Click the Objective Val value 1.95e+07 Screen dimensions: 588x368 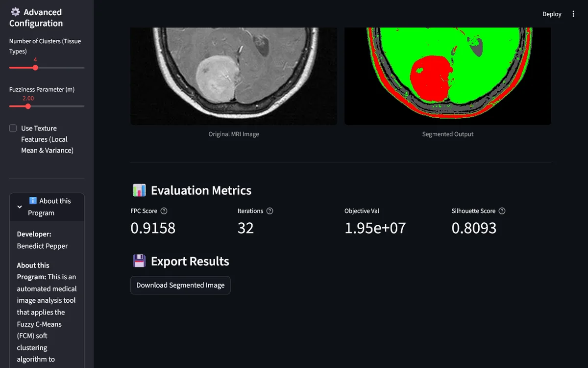pyautogui.click(x=375, y=228)
